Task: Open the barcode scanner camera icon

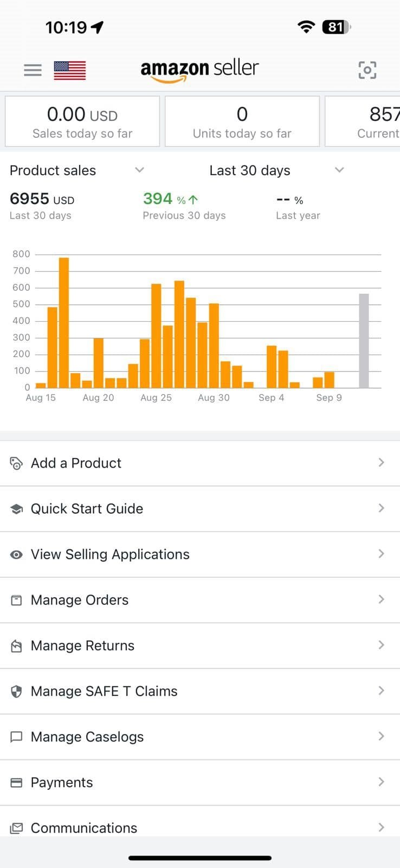Action: tap(367, 70)
